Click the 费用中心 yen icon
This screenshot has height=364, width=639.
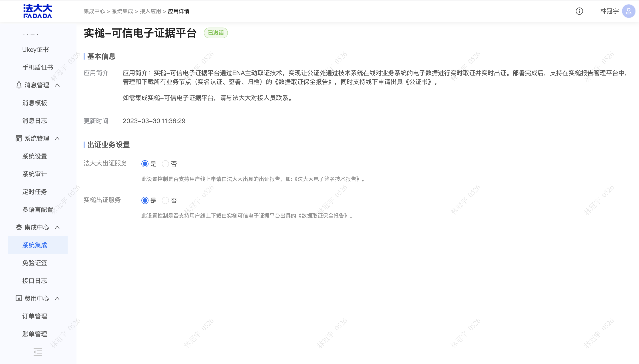(x=19, y=298)
